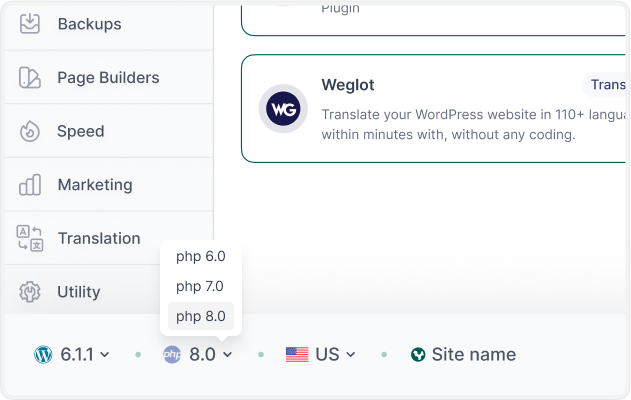Click the Page Builders icon
The height and width of the screenshot is (400, 631).
click(x=30, y=77)
